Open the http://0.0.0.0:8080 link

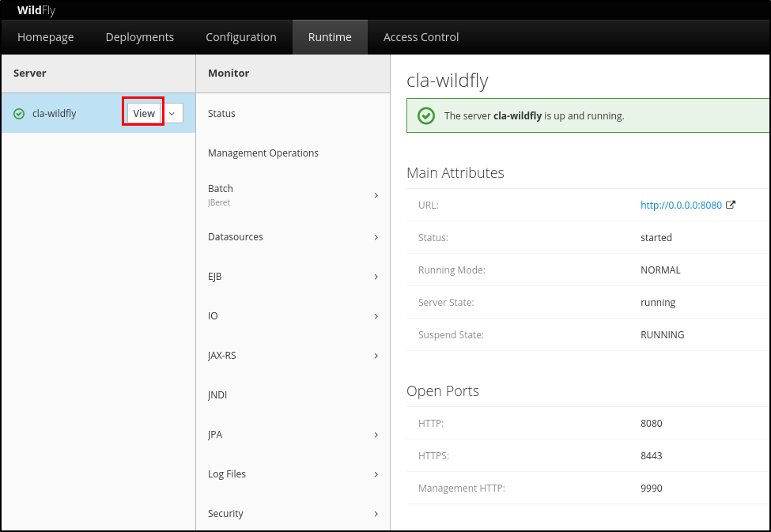click(681, 205)
